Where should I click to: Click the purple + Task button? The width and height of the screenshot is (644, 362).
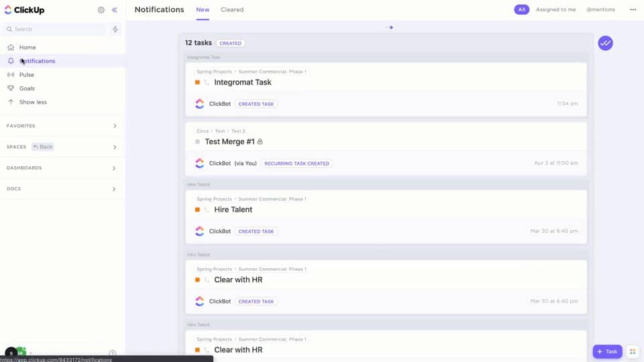[x=608, y=352]
